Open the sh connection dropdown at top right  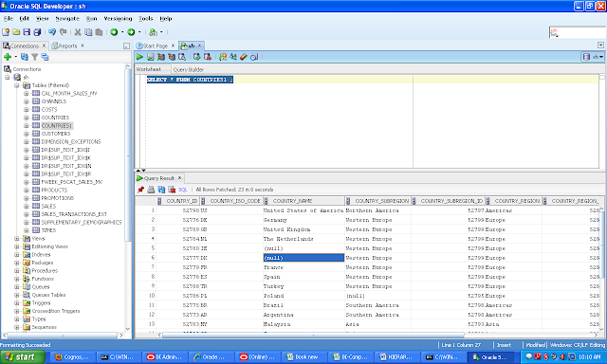[593, 57]
